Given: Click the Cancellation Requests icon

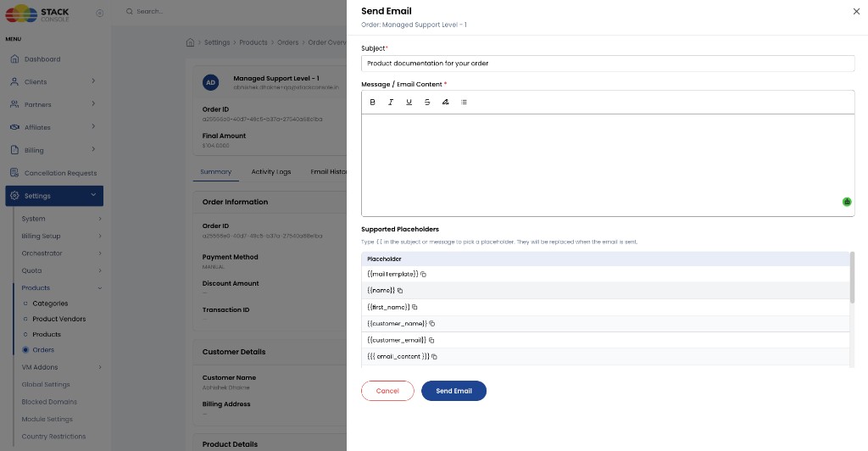Looking at the screenshot, I should point(15,173).
